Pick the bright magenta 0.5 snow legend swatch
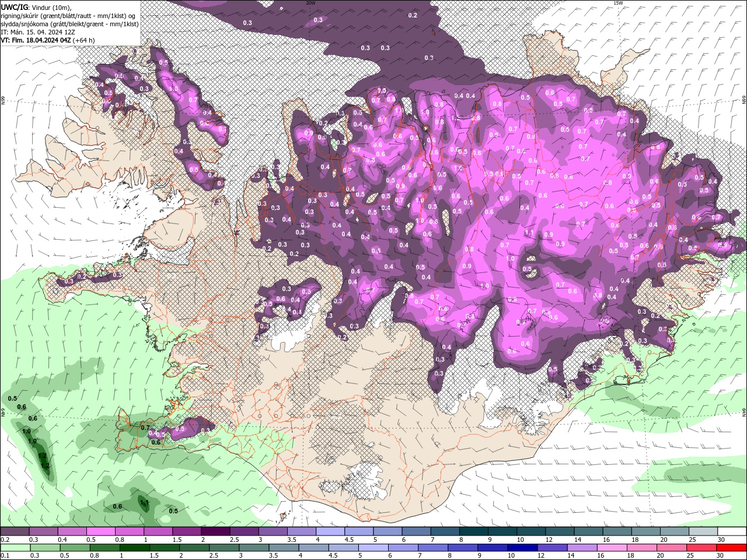This screenshot has width=747, height=560. point(101,531)
